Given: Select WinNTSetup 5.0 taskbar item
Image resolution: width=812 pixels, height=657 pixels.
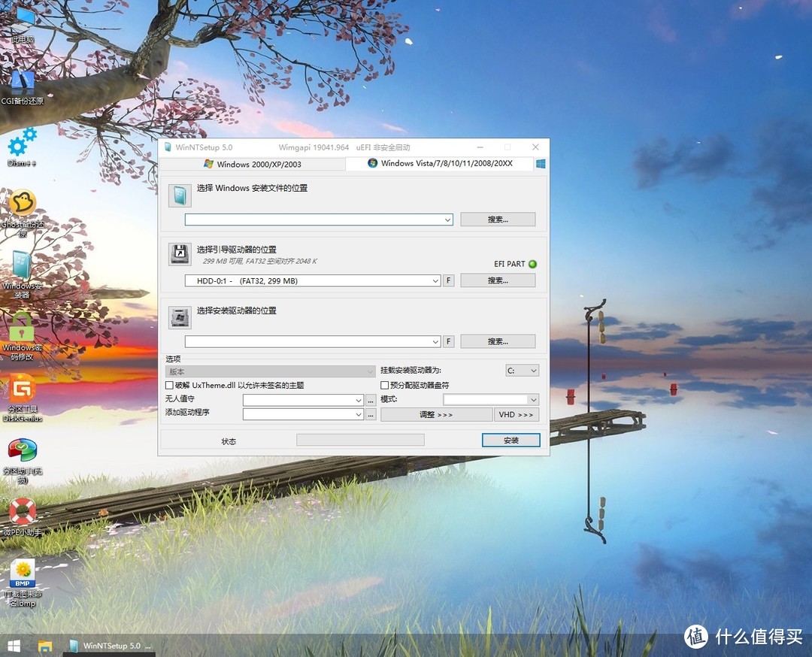Looking at the screenshot, I should pyautogui.click(x=111, y=646).
